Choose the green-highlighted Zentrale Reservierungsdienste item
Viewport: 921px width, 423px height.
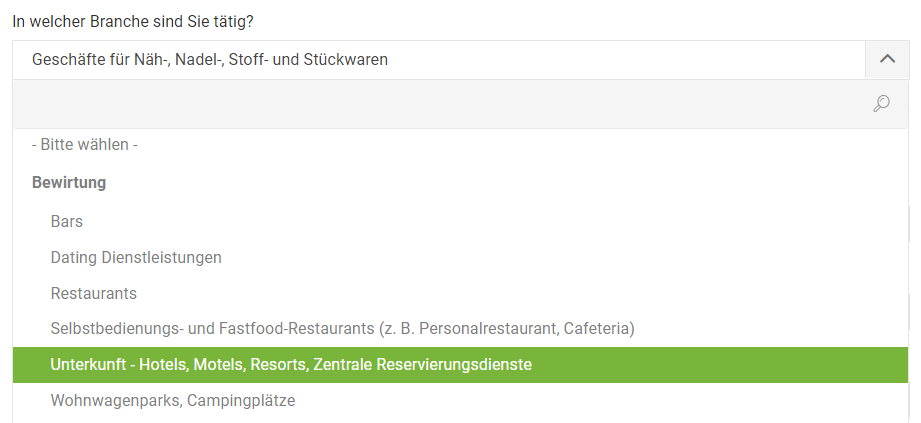coord(460,365)
